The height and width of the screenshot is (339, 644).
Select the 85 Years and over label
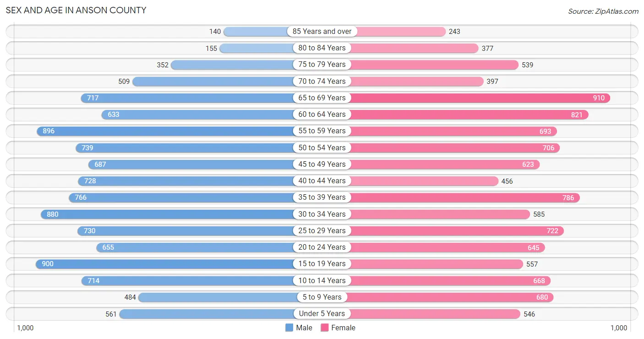322,31
